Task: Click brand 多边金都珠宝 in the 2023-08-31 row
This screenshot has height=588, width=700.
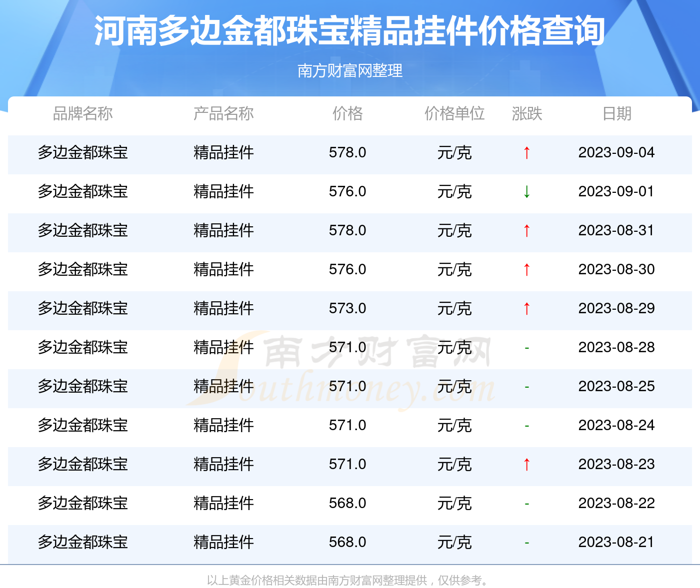Action: pyautogui.click(x=83, y=230)
